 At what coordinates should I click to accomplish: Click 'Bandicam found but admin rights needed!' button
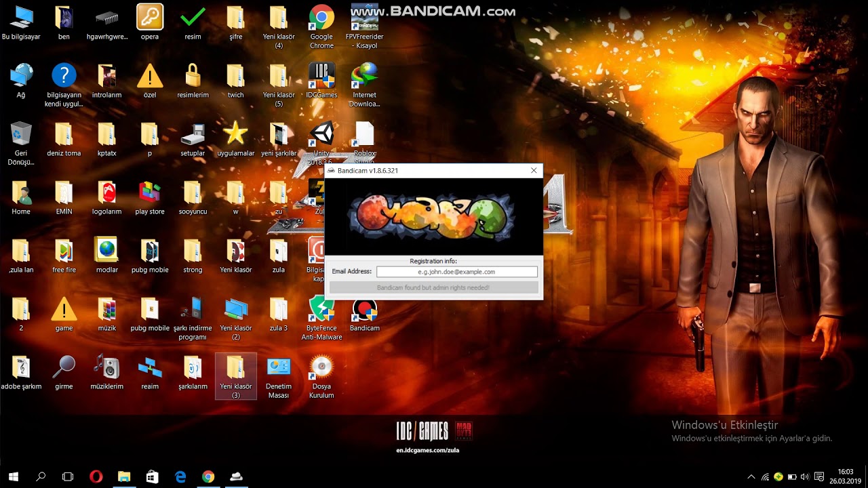coord(433,288)
